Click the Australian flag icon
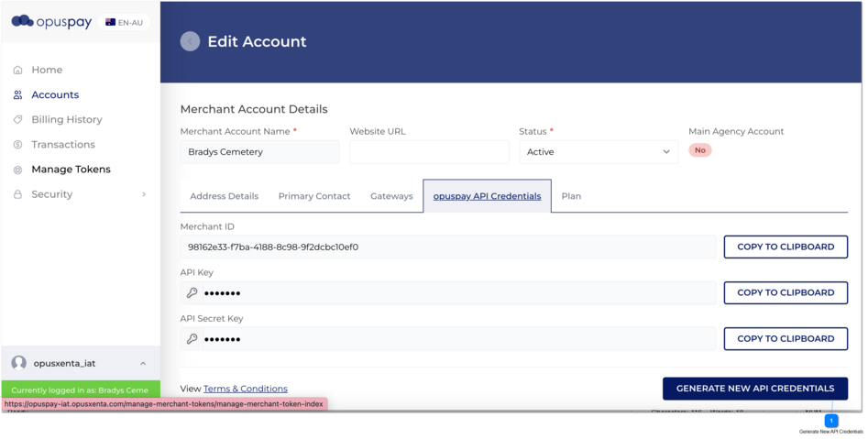Screen dimensions: 868x439 [110, 22]
